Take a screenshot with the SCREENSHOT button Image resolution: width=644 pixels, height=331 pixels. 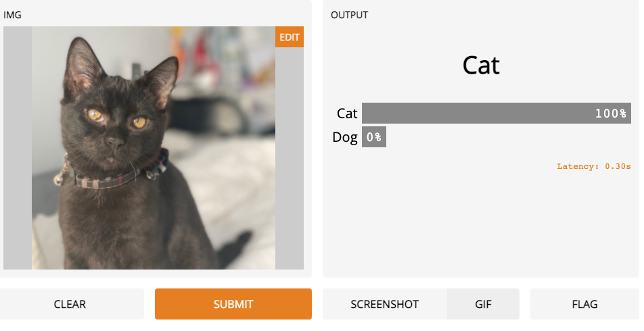(x=384, y=304)
